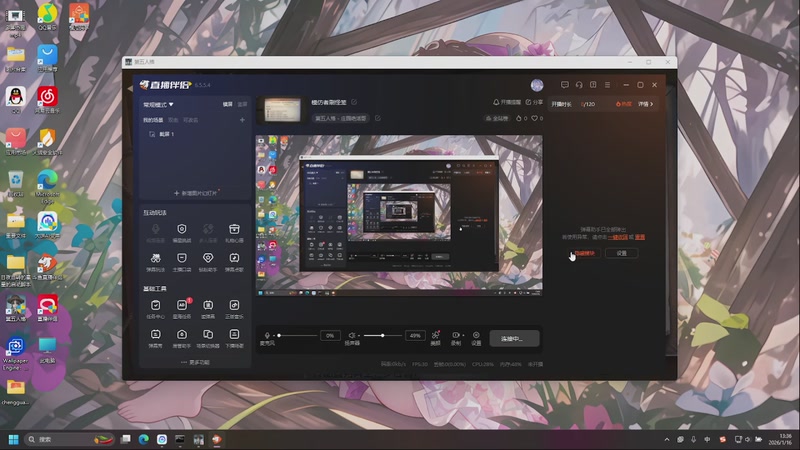
Task: Open QQ Music desktop shortcut
Action: [47, 17]
